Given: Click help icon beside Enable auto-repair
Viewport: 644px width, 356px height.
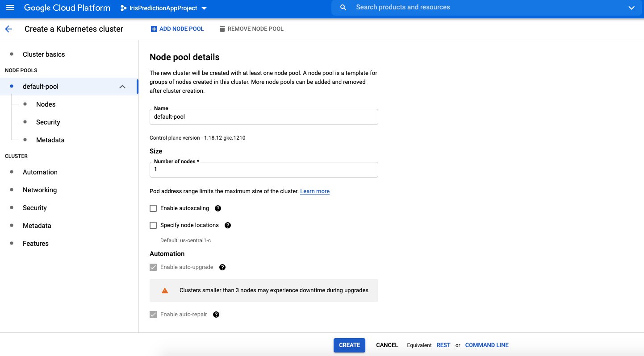Looking at the screenshot, I should 216,315.
